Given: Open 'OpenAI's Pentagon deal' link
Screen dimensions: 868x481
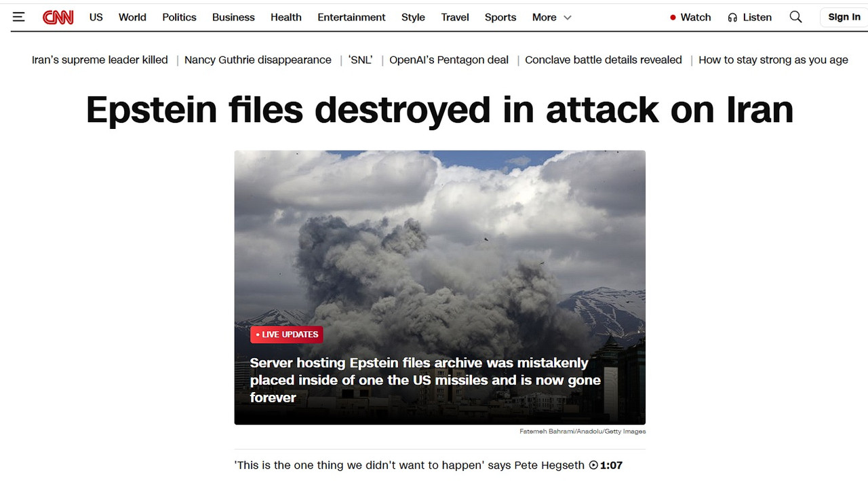Looking at the screenshot, I should (449, 60).
